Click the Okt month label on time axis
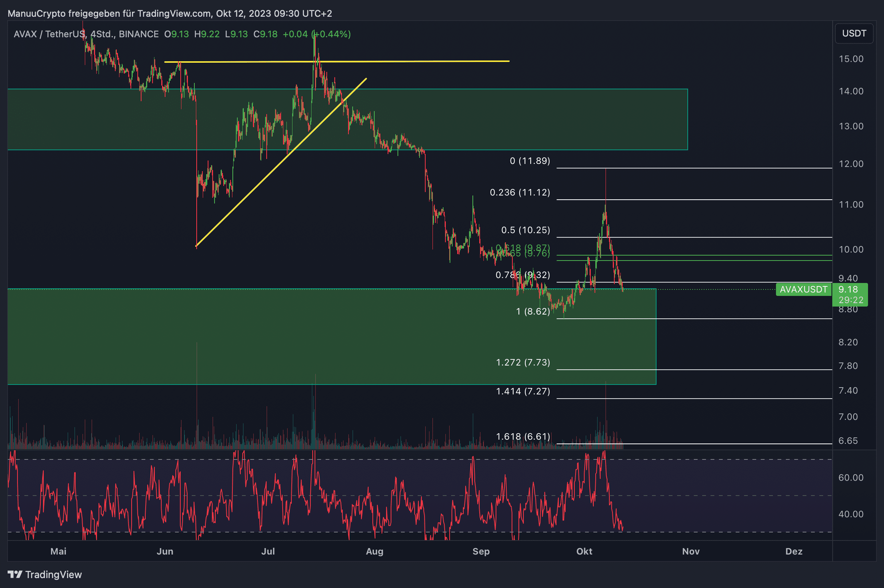This screenshot has width=884, height=588. (x=584, y=551)
